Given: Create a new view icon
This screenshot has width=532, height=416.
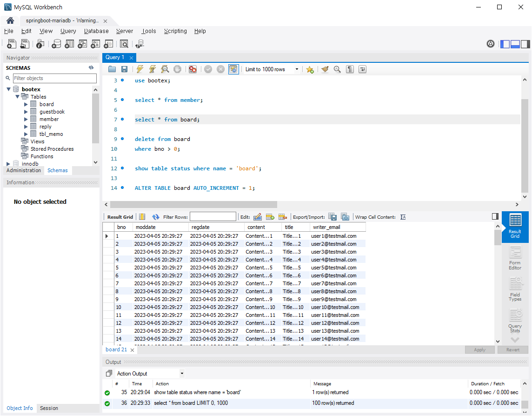Looking at the screenshot, I should pyautogui.click(x=82, y=44).
